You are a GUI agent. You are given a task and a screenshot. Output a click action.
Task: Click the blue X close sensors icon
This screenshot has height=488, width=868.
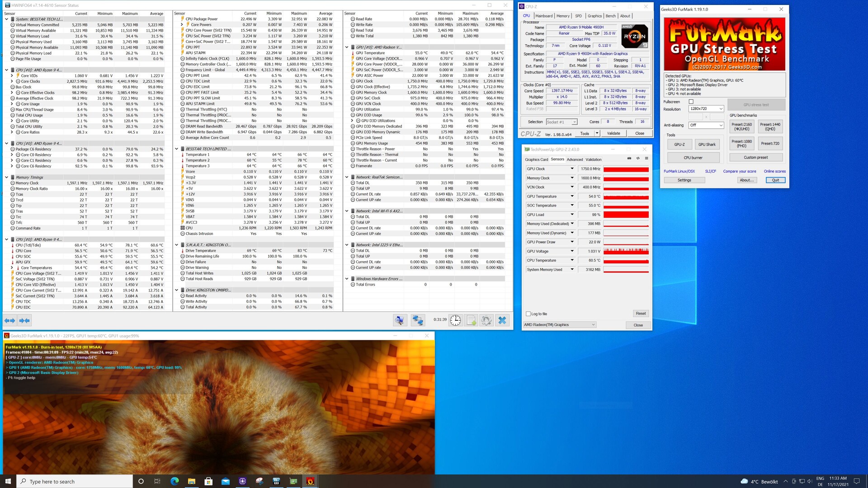[x=502, y=320]
